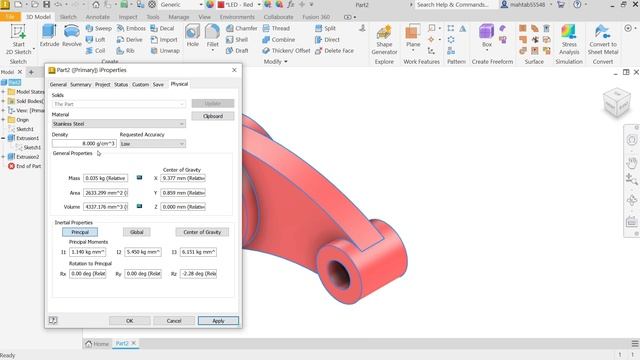This screenshot has height=360, width=640.
Task: Click Delete Face tool
Action: pyautogui.click(x=334, y=51)
